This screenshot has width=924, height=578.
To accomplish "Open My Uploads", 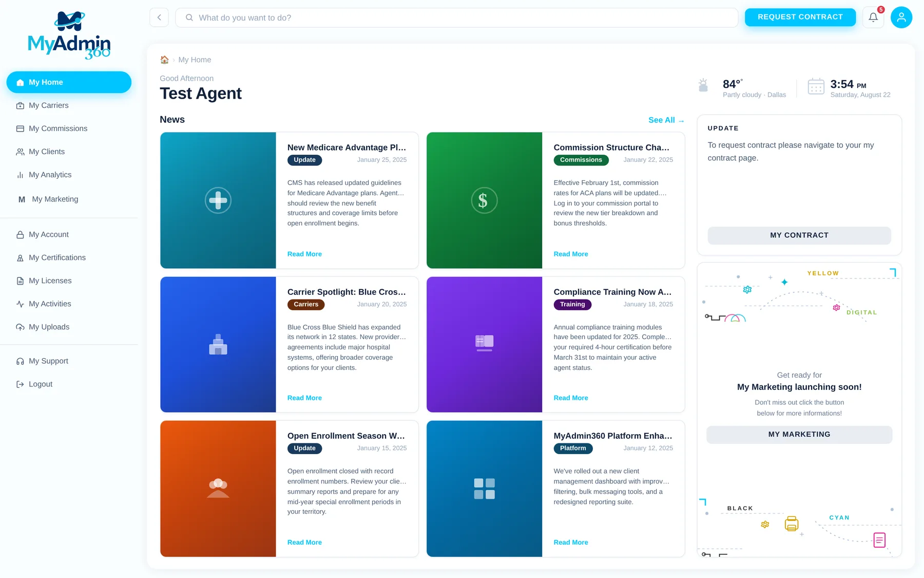I will (69, 327).
